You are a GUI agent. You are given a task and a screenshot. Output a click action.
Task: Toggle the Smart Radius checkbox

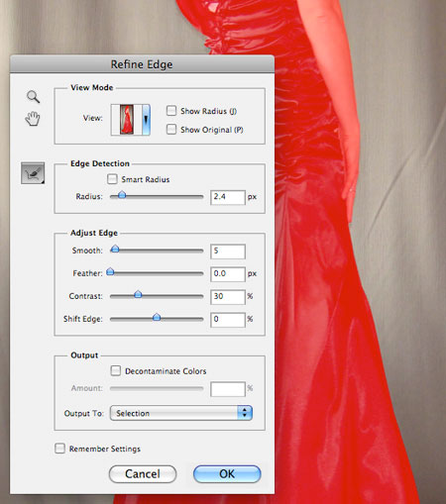pyautogui.click(x=112, y=179)
